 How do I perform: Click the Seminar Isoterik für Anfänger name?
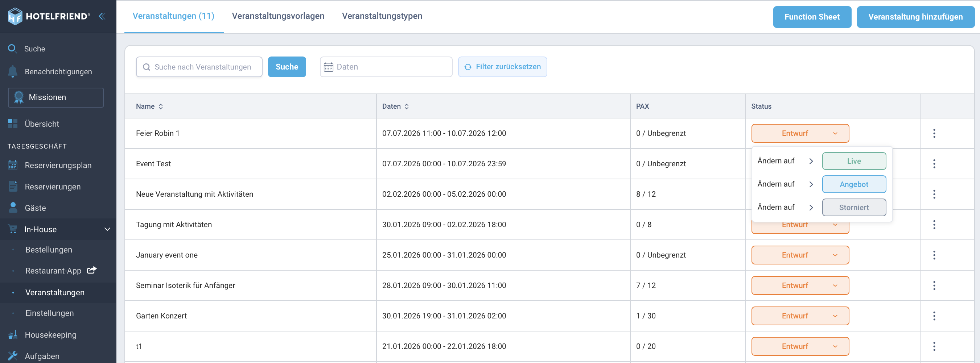185,285
